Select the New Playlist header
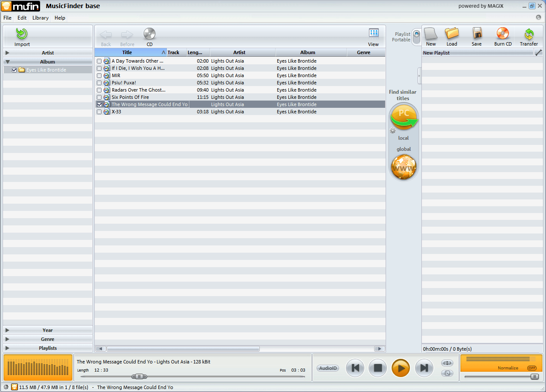The height and width of the screenshot is (392, 546). click(x=478, y=53)
